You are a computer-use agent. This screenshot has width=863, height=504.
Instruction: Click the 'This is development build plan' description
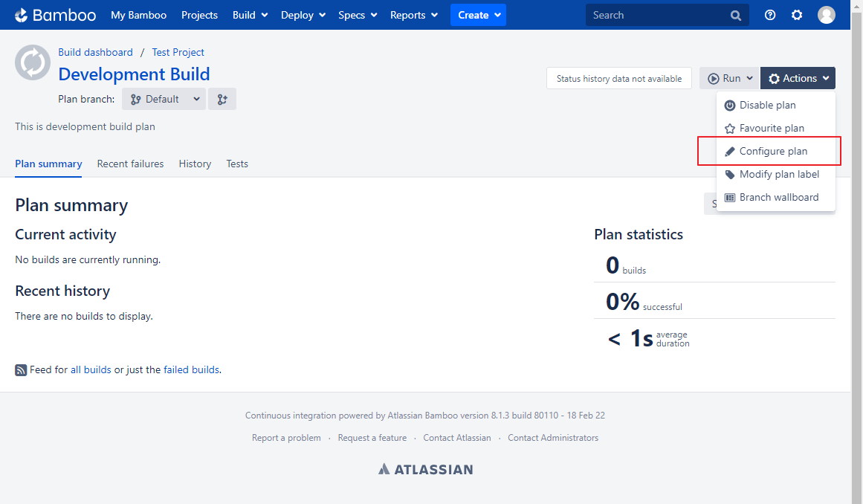coord(85,126)
